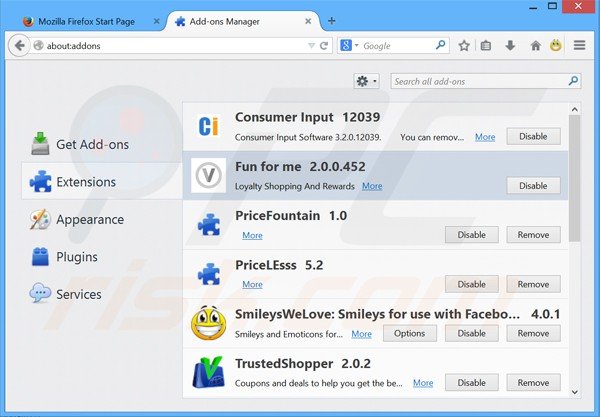Screen dimensions: 600x417
Task: Click the Appearance paintbrush icon
Action: coord(40,219)
